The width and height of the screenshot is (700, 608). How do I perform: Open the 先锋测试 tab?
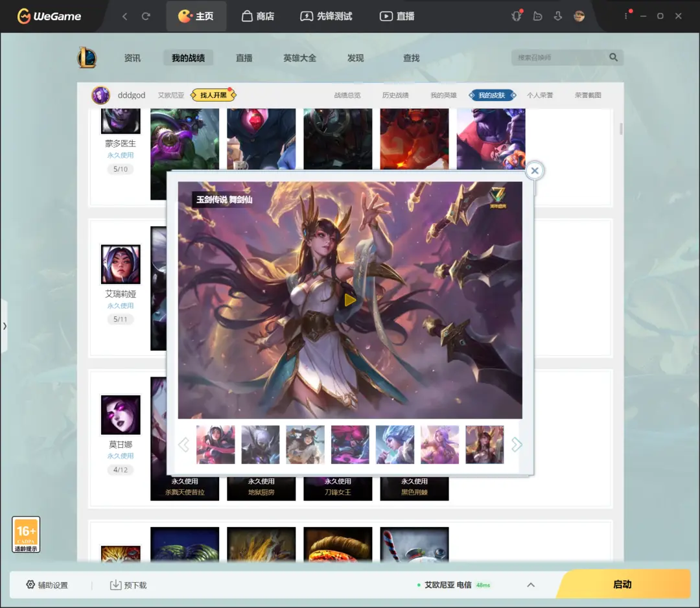pos(326,16)
